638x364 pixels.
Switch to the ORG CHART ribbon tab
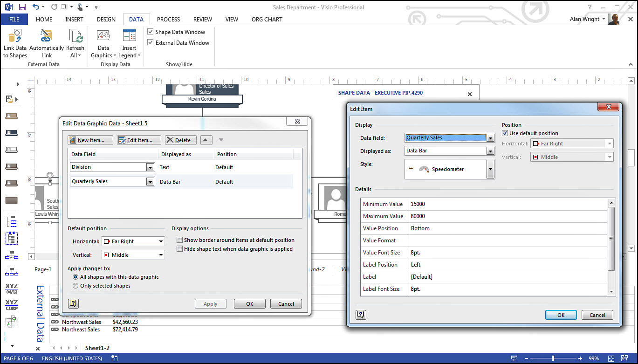(267, 20)
